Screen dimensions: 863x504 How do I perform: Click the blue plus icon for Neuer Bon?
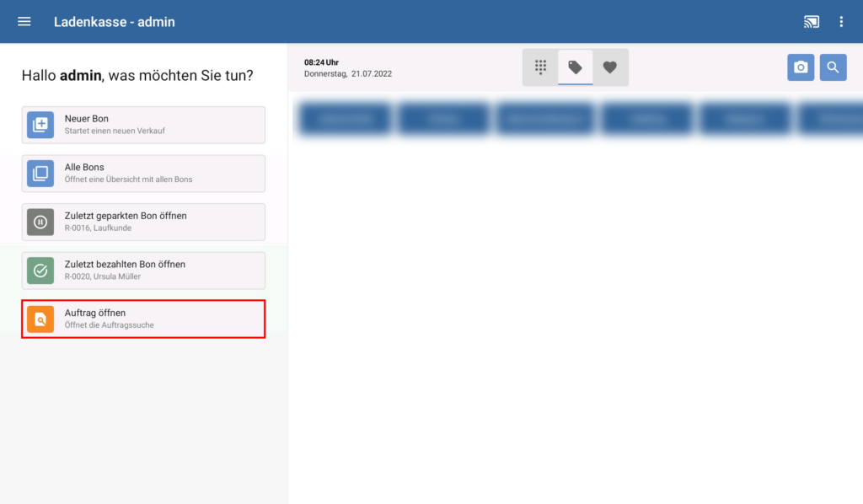[x=40, y=125]
